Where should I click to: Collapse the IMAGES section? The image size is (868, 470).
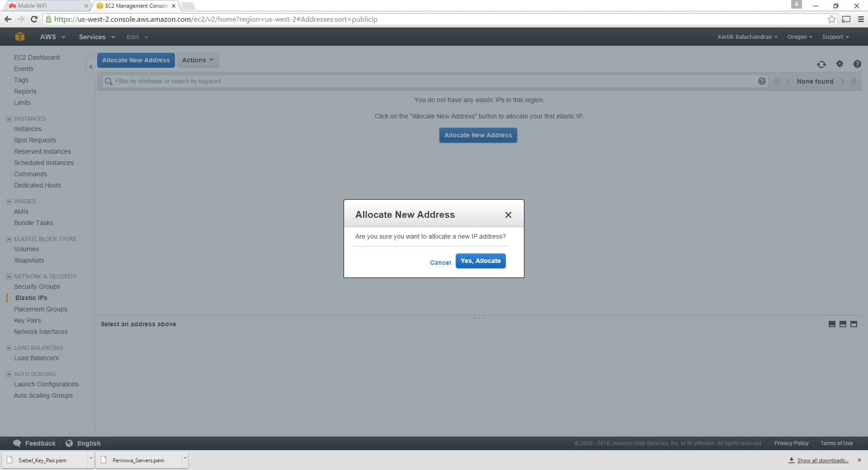(x=9, y=202)
